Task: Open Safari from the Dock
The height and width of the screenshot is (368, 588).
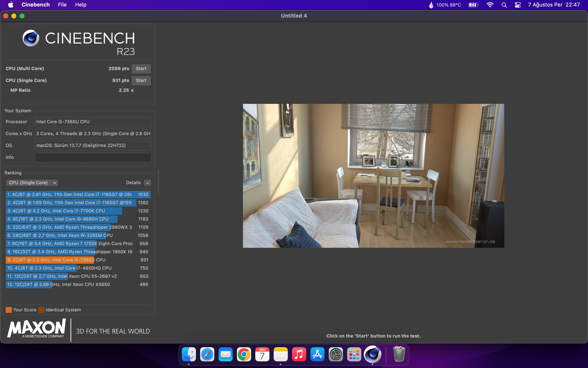Action: [x=207, y=354]
